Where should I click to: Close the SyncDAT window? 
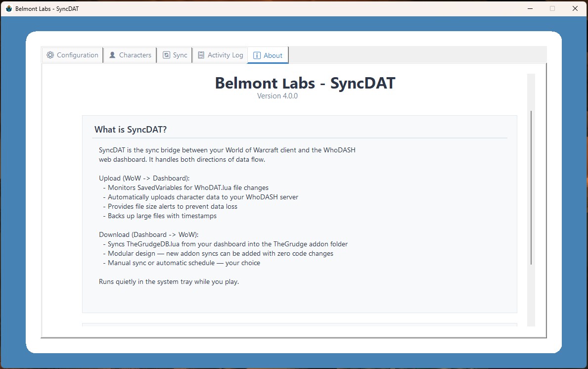575,8
